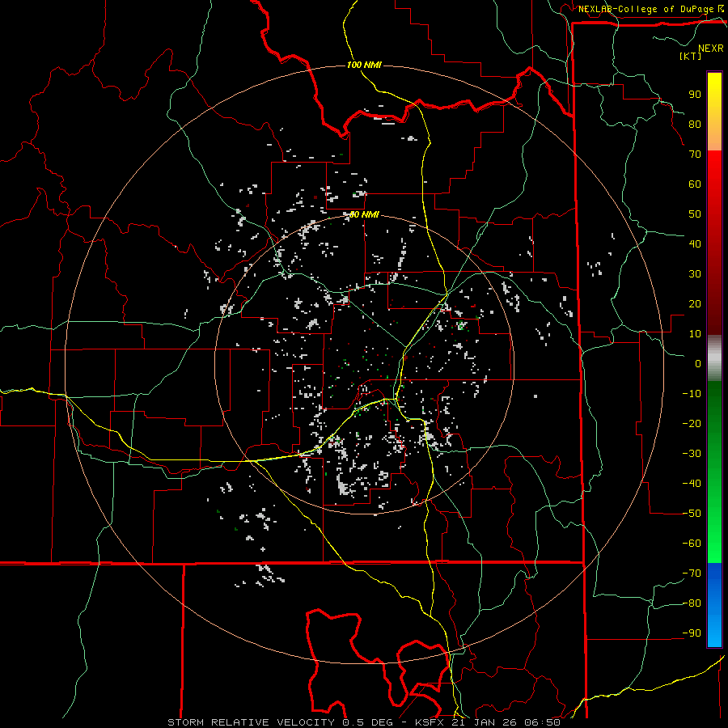Click the 21 JAN 26 date text
The width and height of the screenshot is (728, 728).
click(x=485, y=722)
